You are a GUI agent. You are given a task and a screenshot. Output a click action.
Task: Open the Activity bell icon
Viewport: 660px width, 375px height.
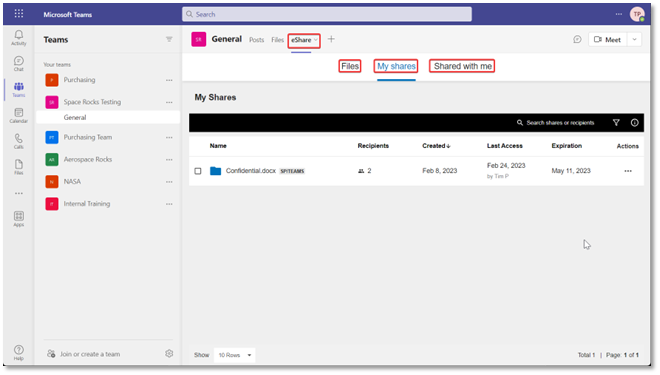coord(19,37)
